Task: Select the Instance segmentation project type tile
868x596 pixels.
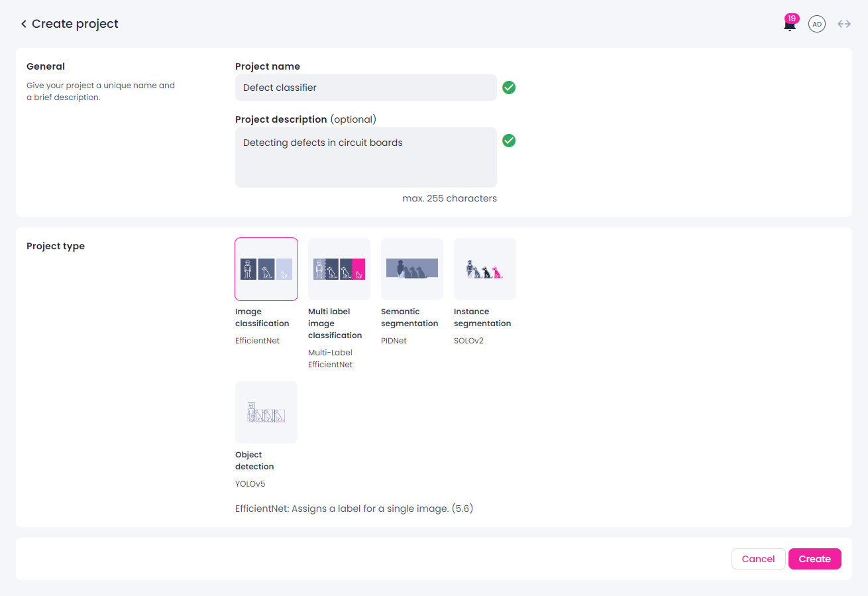Action: [x=485, y=269]
